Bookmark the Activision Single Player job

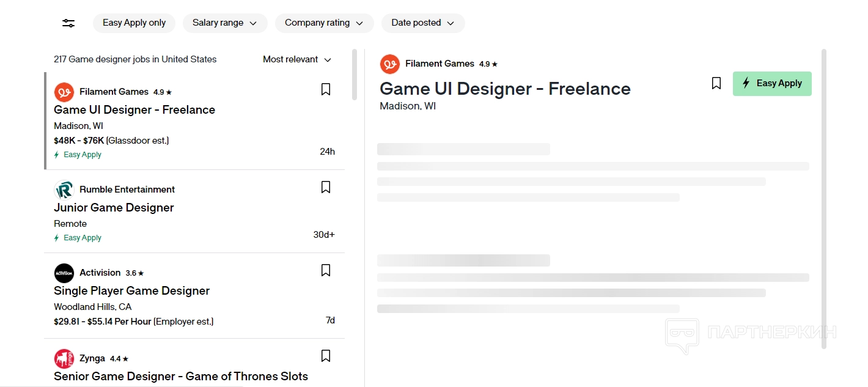pos(326,271)
